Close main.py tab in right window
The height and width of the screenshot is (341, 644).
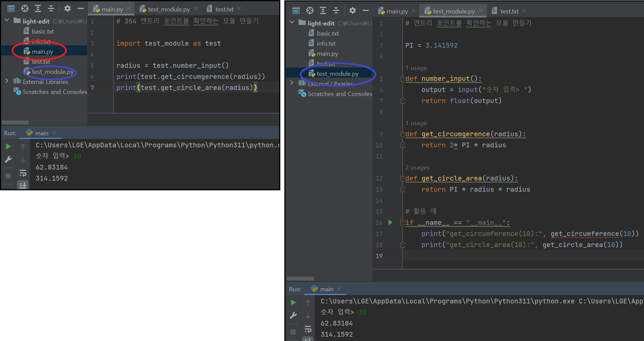tap(414, 11)
